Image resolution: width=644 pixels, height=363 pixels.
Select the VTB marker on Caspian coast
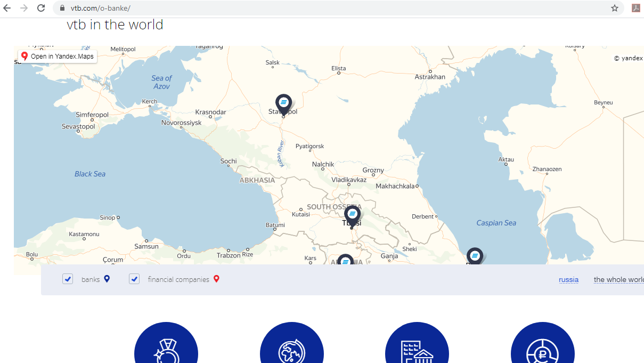coord(475,256)
